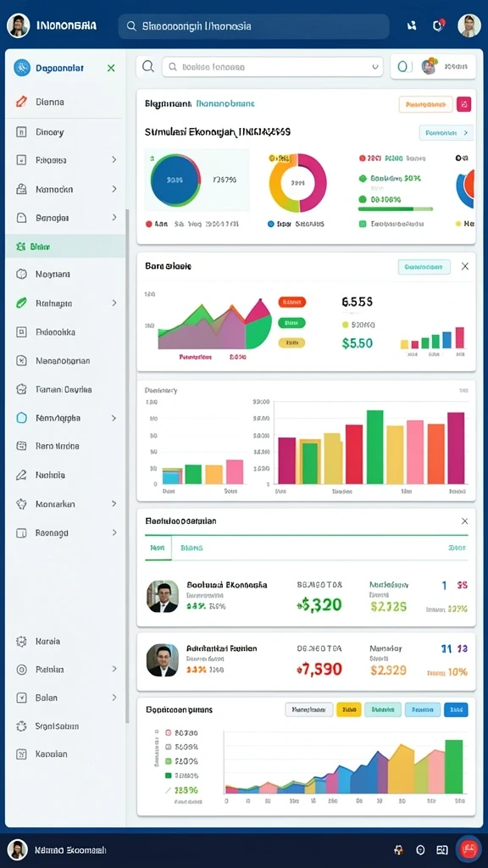Click the green progress bar in top panel

(x=396, y=209)
